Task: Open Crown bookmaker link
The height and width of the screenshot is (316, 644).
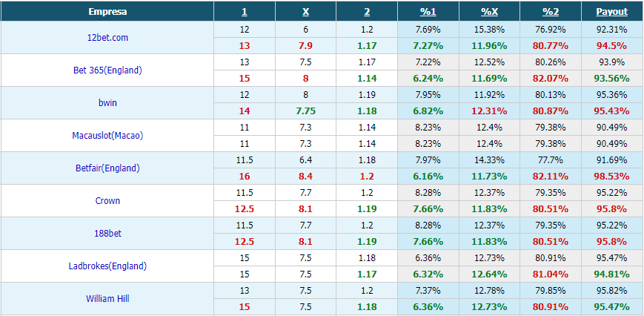Action: tap(107, 201)
